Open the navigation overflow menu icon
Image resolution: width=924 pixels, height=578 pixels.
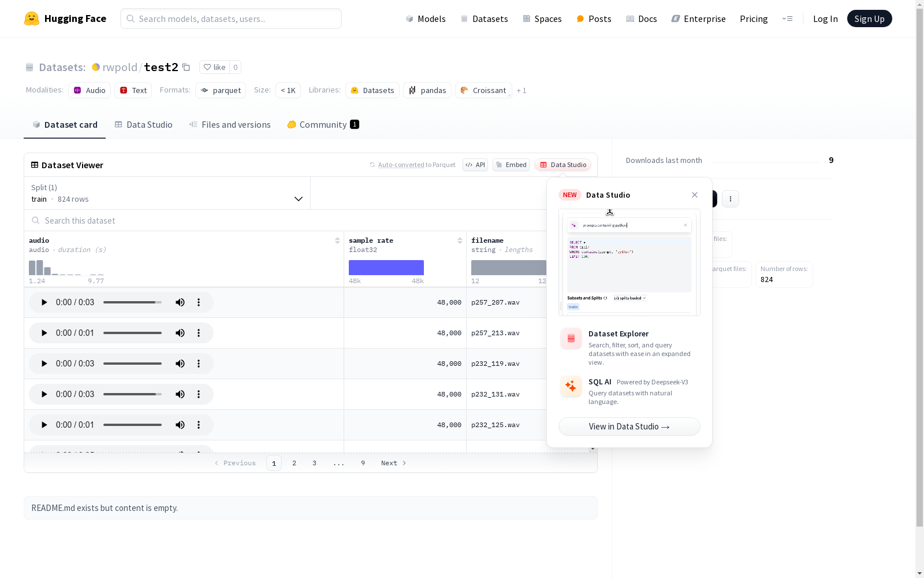[788, 18]
